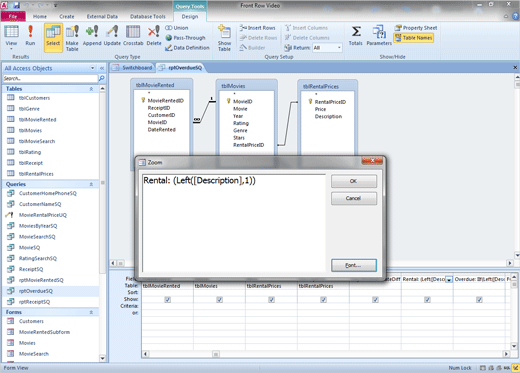Select Description field in tblRentalPrices
The width and height of the screenshot is (520, 373).
tap(328, 116)
